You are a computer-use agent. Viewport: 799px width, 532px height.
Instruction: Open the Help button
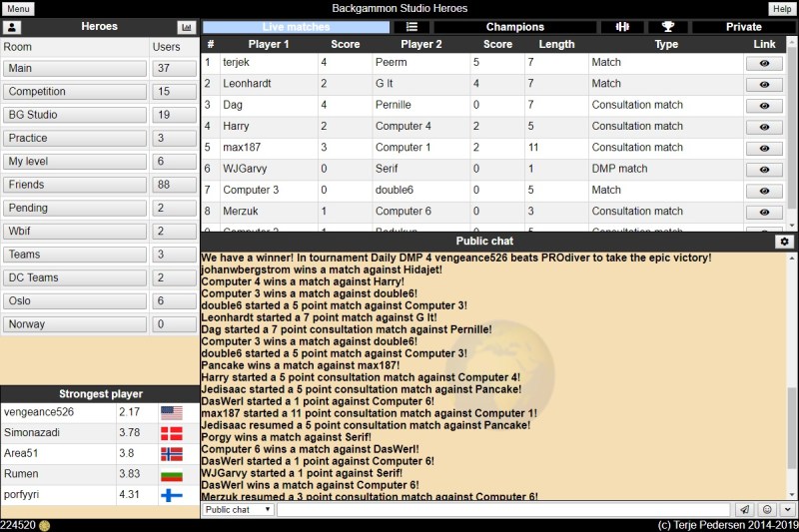(782, 9)
